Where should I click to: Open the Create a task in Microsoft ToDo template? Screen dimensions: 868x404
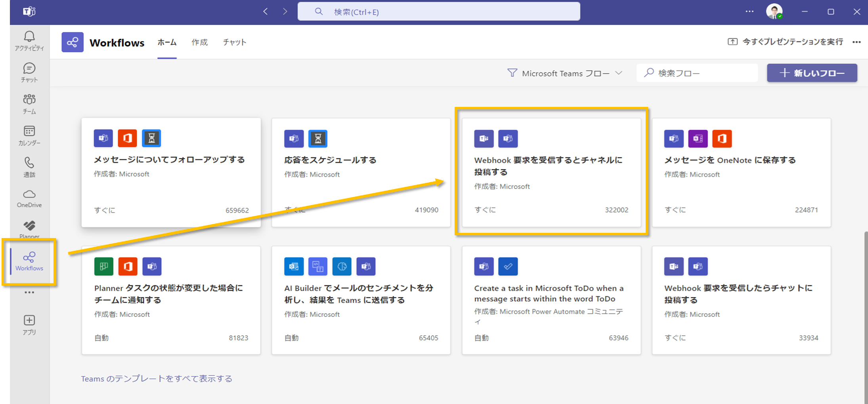[x=551, y=300]
